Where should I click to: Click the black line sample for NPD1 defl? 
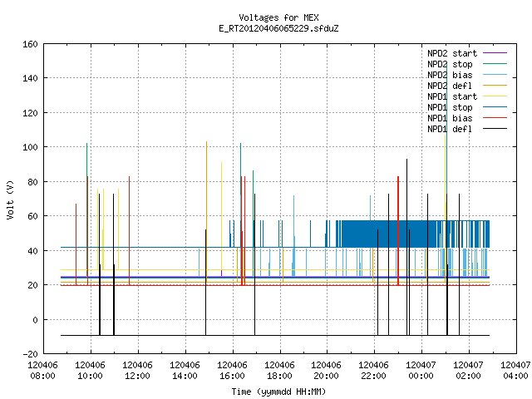(495, 129)
